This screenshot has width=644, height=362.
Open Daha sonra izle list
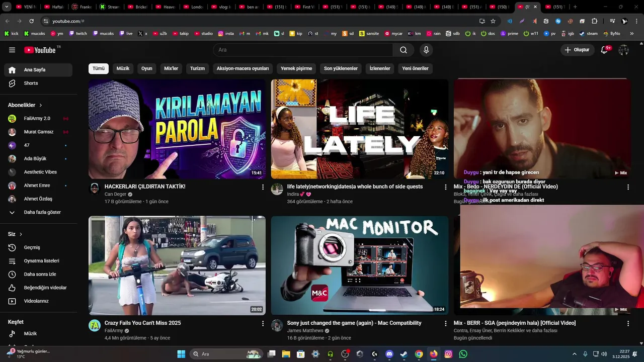(x=38, y=275)
